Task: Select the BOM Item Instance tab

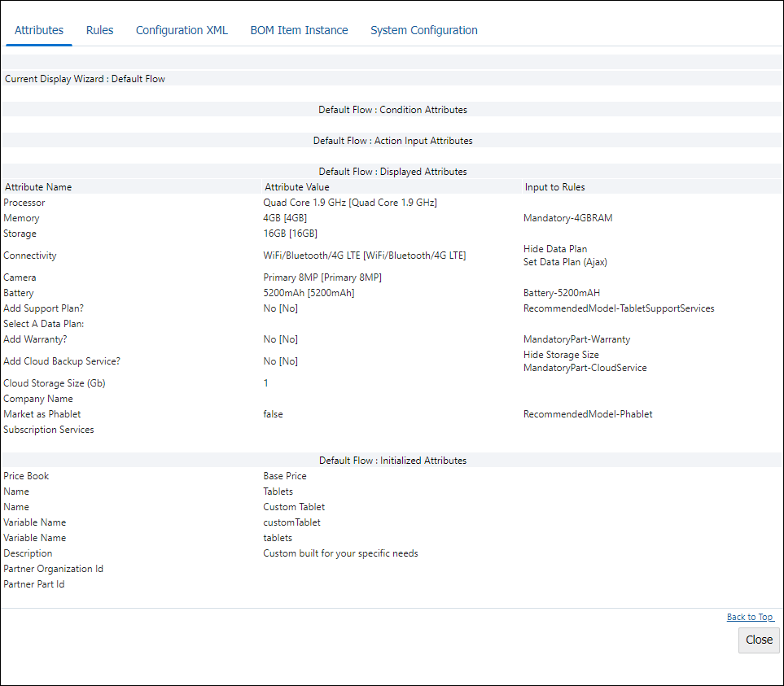Action: 299,29
